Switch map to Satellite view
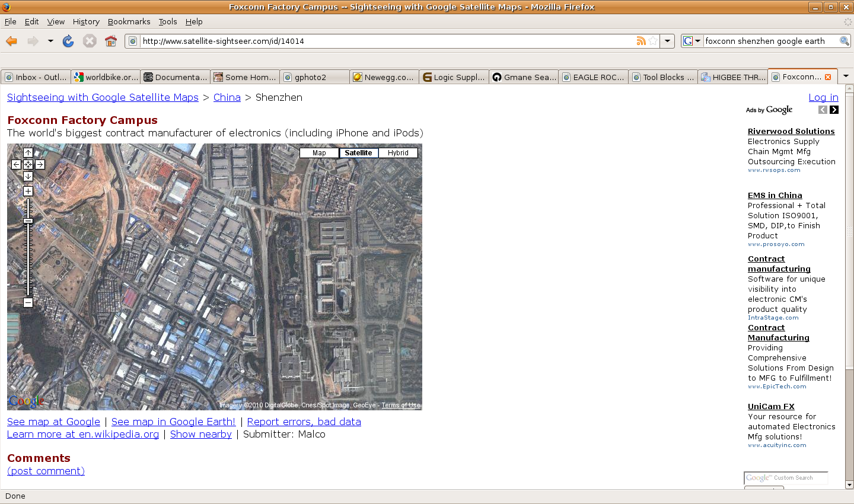The width and height of the screenshot is (854, 504). pos(358,153)
